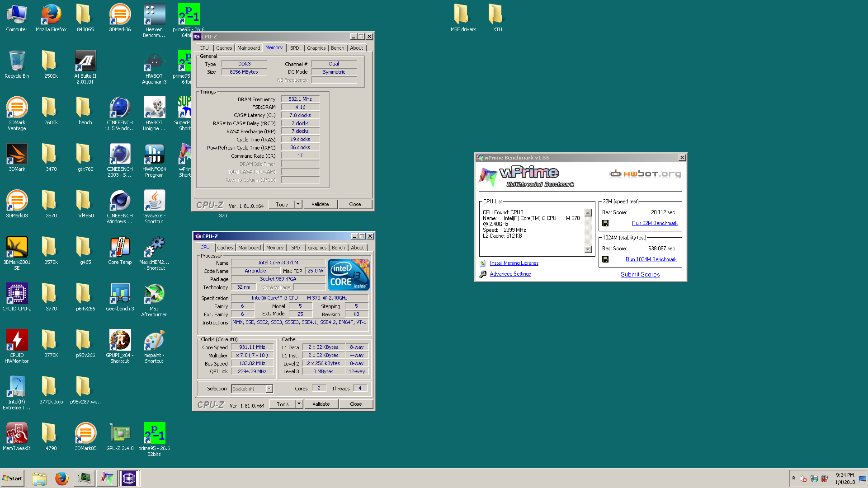The height and width of the screenshot is (488, 868).
Task: Open Socket #1 selection combo box
Action: tap(252, 389)
